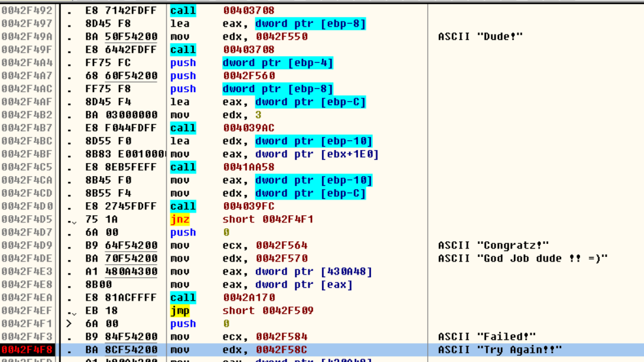Select hex bytes B9 84F54200
This screenshot has height=362, width=644.
(x=121, y=337)
